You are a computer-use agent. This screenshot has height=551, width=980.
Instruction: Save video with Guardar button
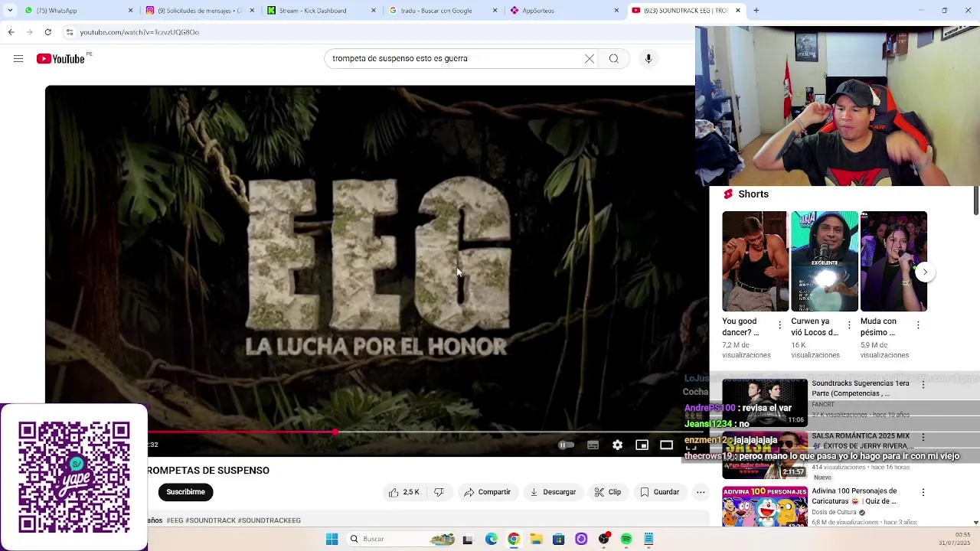tap(659, 492)
